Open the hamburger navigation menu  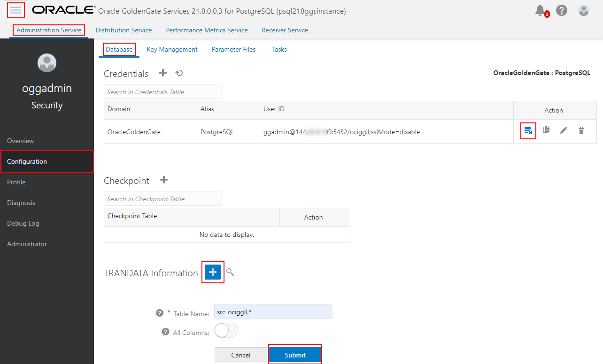(x=15, y=10)
